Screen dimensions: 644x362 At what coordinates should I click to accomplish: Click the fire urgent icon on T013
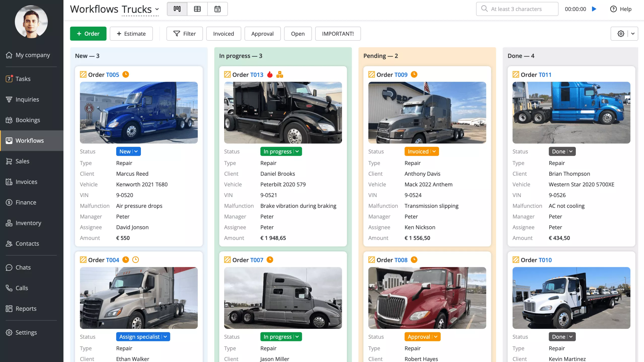click(270, 74)
